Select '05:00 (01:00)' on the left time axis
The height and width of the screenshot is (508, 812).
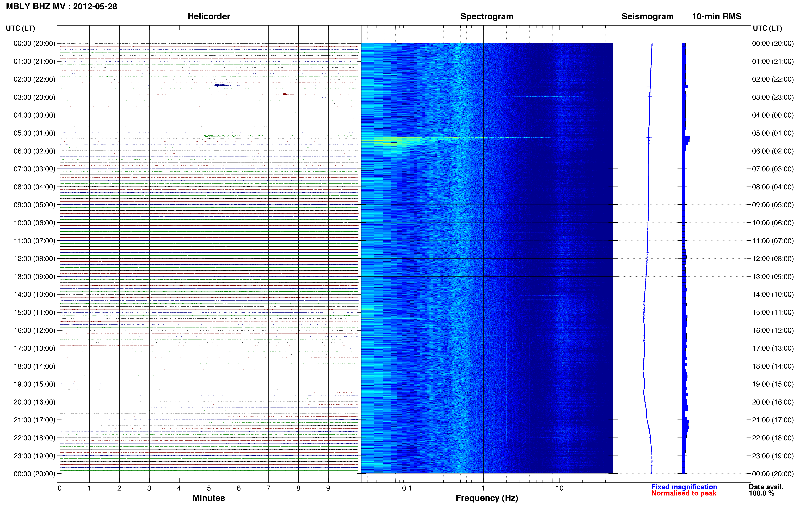point(34,133)
